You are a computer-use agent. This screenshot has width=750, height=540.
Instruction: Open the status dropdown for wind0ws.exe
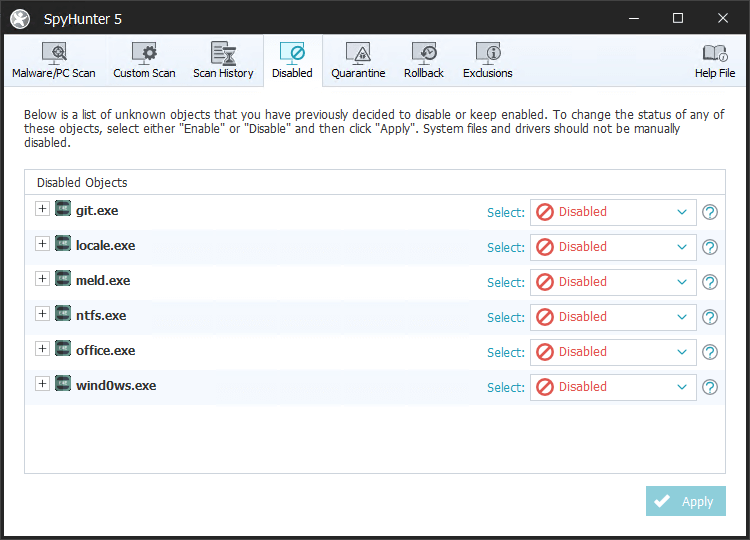point(612,387)
